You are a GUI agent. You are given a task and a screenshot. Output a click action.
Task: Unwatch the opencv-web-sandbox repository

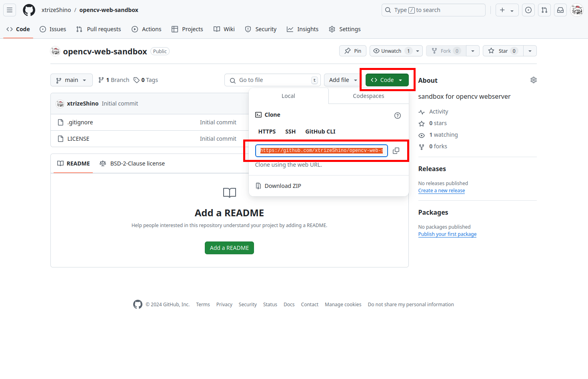[391, 51]
